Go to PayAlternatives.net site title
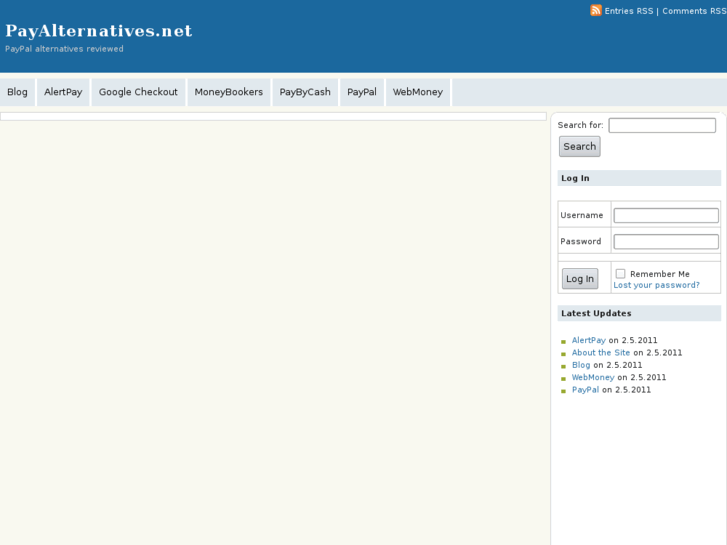 coord(99,31)
